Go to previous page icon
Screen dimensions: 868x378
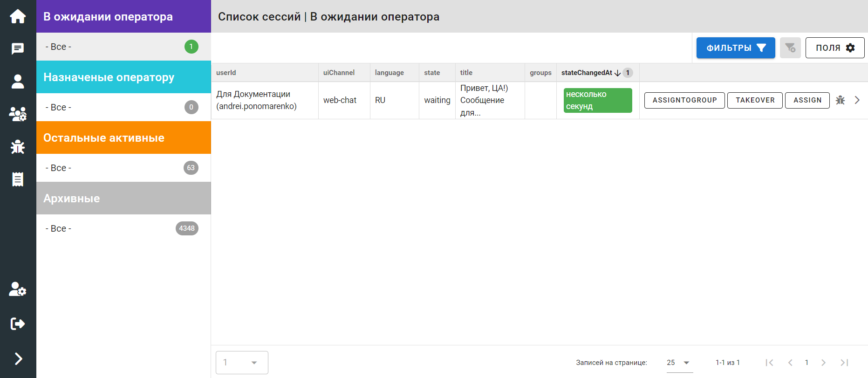pyautogui.click(x=790, y=363)
